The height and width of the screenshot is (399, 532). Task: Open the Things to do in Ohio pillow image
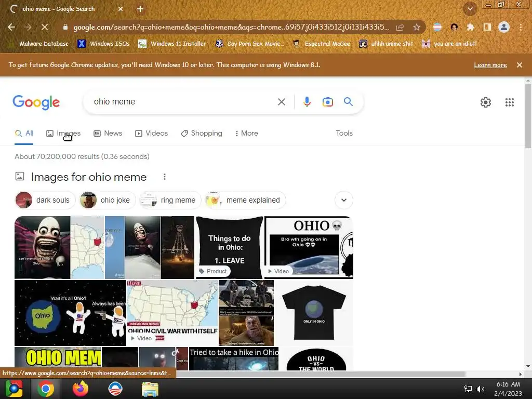click(x=229, y=247)
